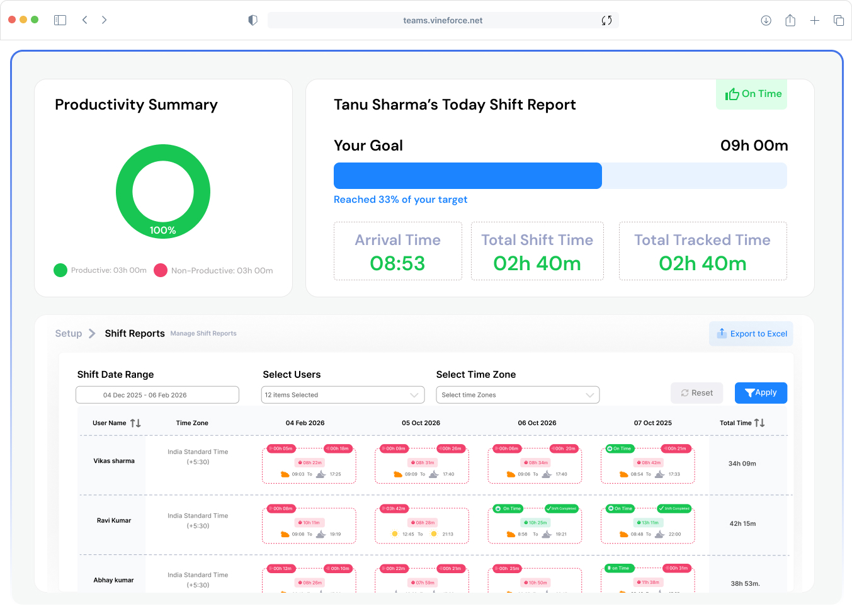Click the fire icon next to 08h 22m duration
Image resolution: width=852 pixels, height=616 pixels.
pos(300,462)
